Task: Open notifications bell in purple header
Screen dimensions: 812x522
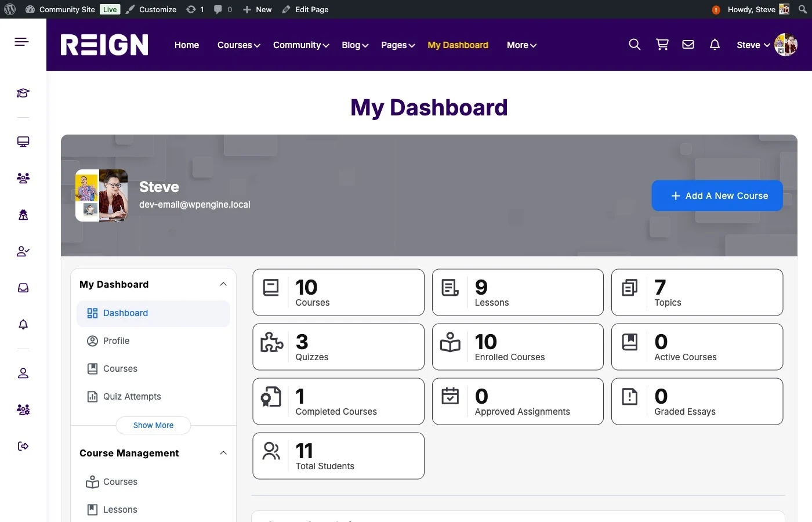Action: pos(715,45)
